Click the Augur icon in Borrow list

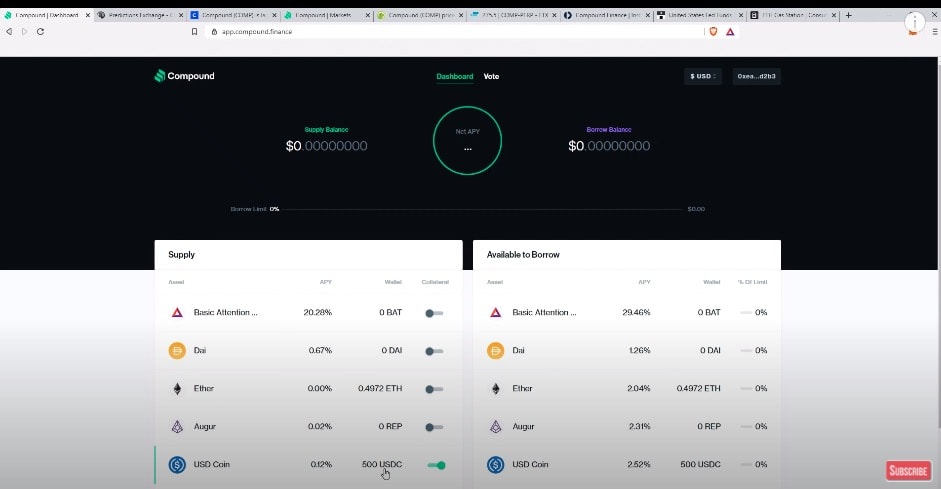pyautogui.click(x=496, y=427)
